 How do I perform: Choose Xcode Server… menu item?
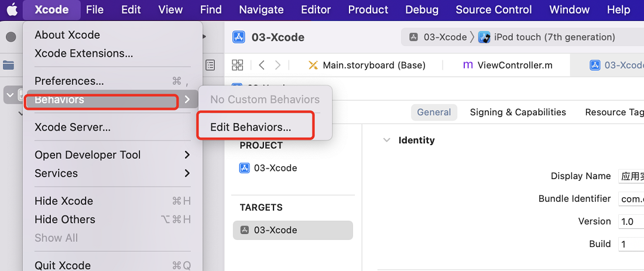(x=112, y=127)
